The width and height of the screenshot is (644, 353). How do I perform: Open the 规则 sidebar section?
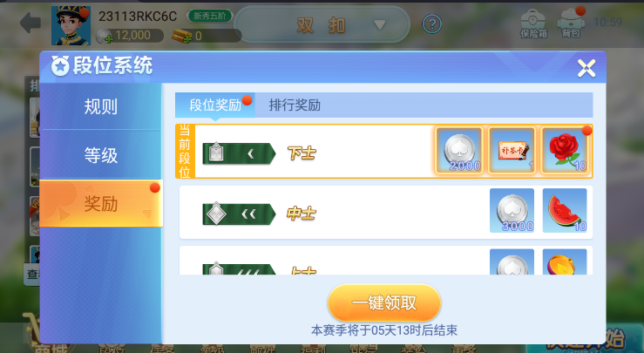point(100,106)
